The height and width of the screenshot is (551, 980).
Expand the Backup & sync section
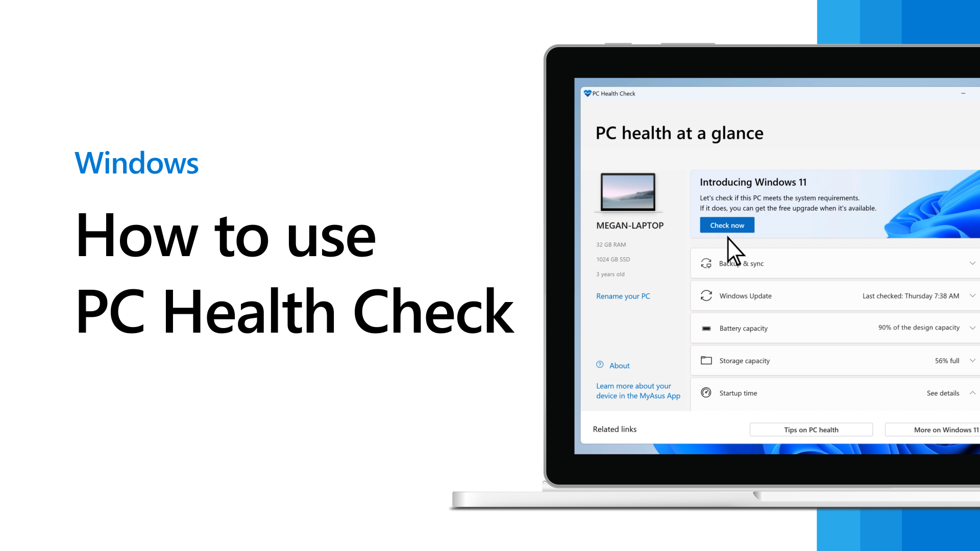click(971, 263)
